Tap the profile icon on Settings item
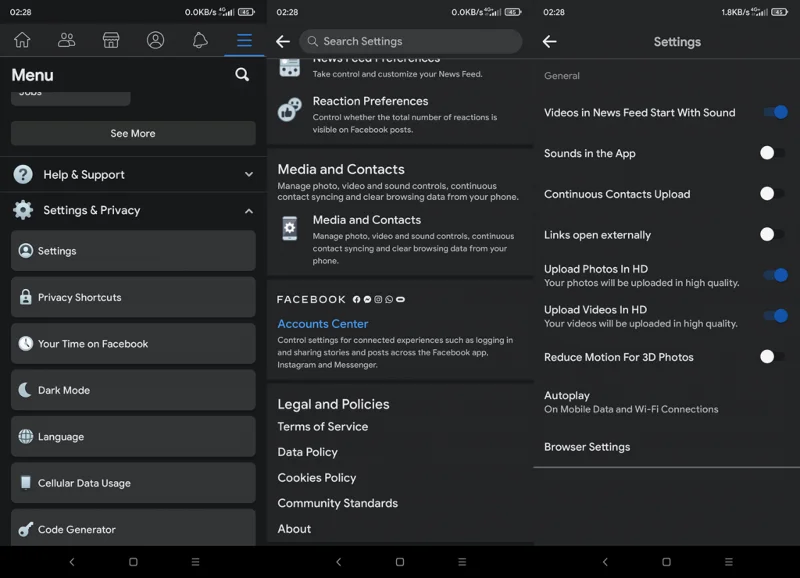Image resolution: width=800 pixels, height=578 pixels. pyautogui.click(x=26, y=250)
